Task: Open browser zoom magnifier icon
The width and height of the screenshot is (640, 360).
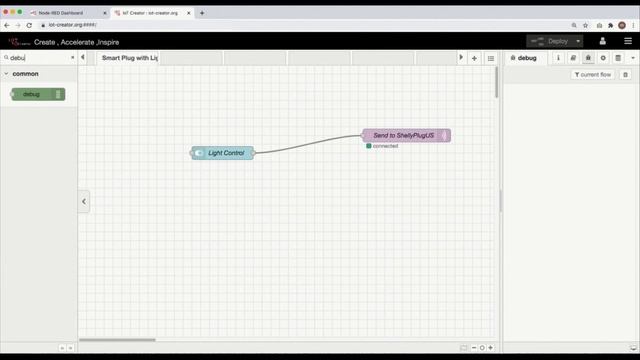Action: click(574, 25)
